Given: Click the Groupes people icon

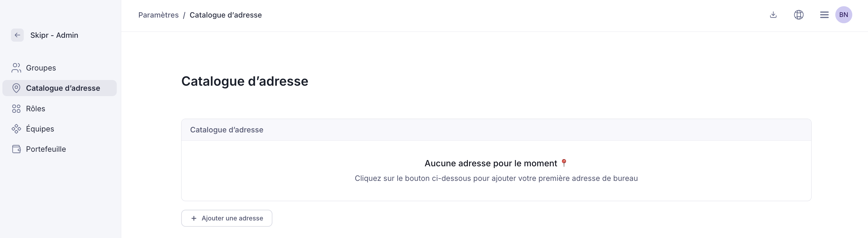Looking at the screenshot, I should coord(16,68).
